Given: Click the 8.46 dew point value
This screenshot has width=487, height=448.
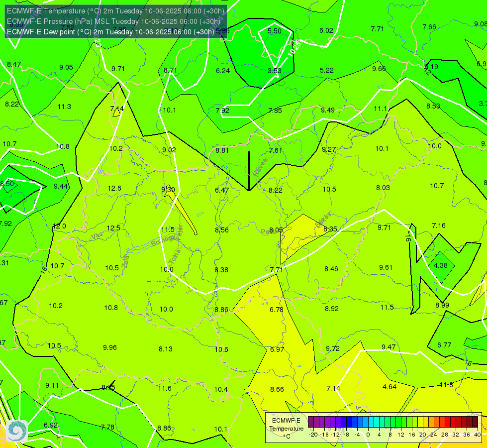Looking at the screenshot, I should click(331, 269).
